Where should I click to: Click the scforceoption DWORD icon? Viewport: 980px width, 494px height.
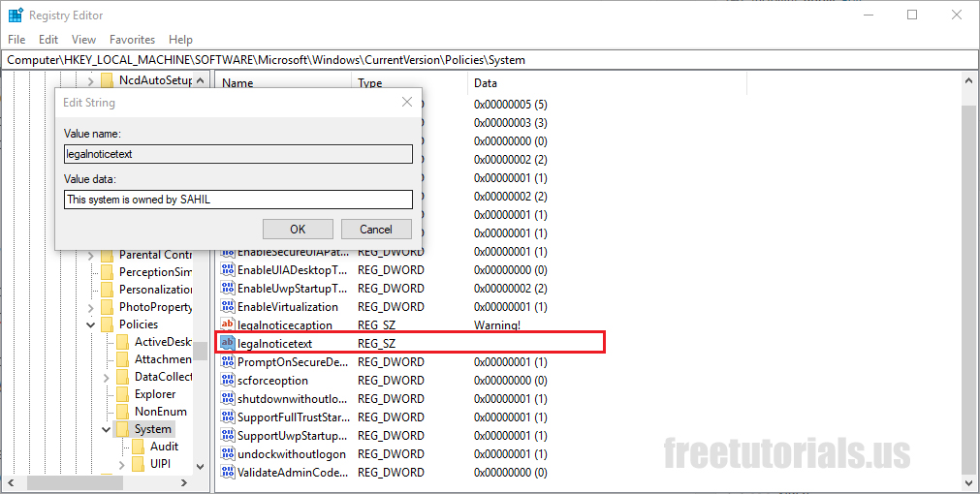228,381
